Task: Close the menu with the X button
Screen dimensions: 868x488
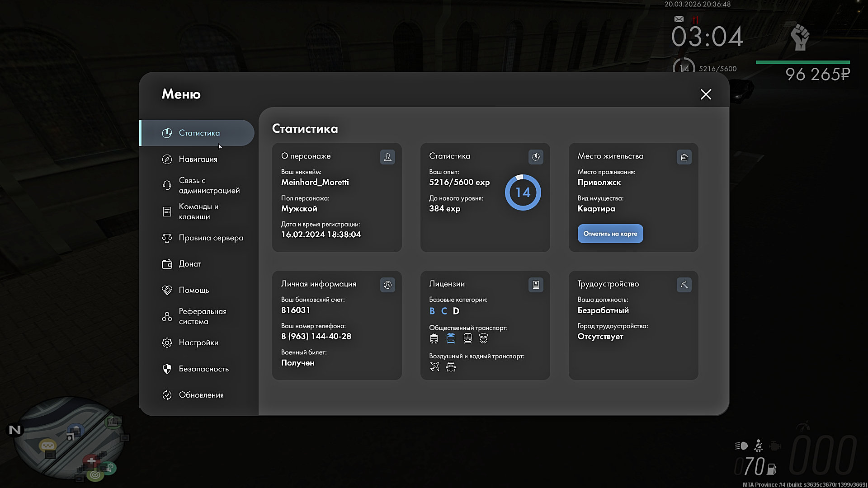Action: [706, 94]
